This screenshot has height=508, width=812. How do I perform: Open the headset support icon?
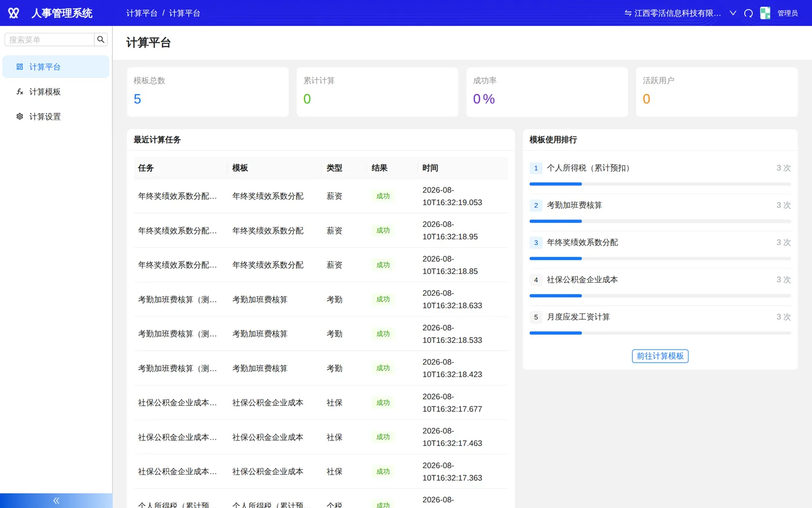pos(748,13)
